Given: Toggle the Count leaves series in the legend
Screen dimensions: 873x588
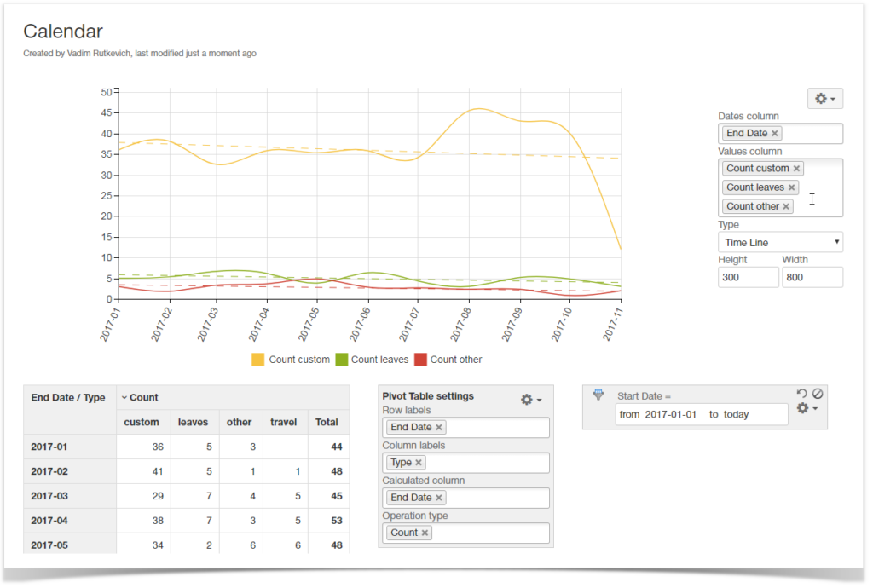Looking at the screenshot, I should tap(373, 360).
